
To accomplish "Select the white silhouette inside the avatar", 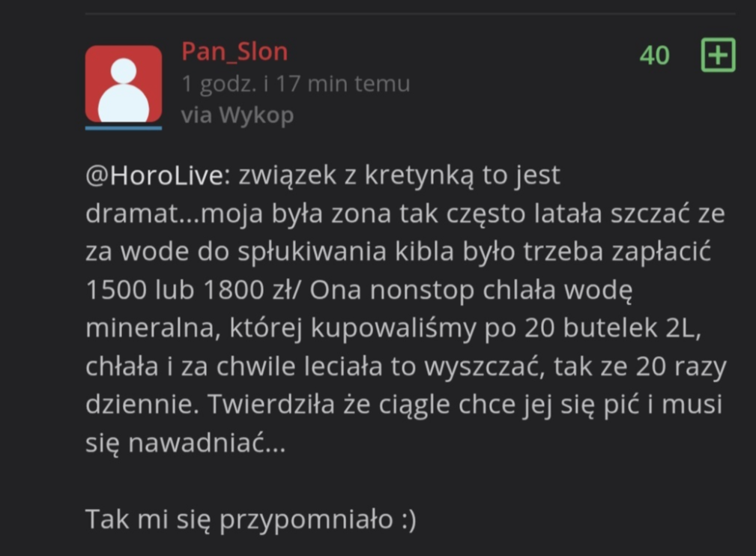I will tap(124, 90).
